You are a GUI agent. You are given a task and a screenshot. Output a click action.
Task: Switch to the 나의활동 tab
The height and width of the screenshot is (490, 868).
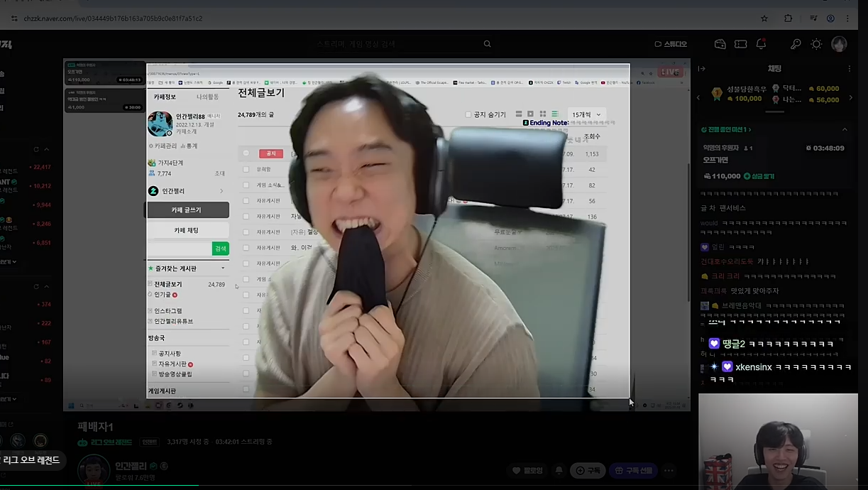coord(207,97)
